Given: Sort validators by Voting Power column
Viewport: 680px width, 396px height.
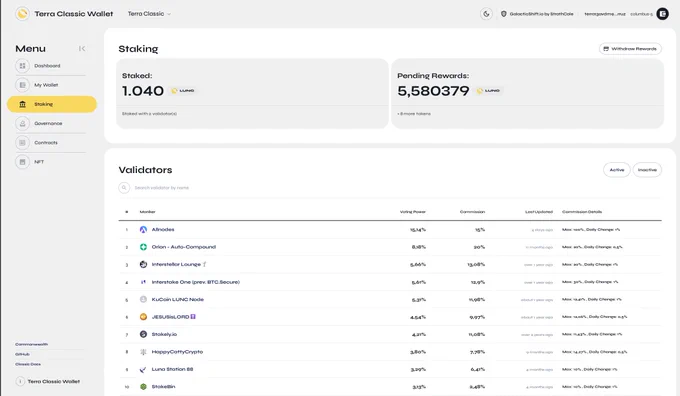Looking at the screenshot, I should coord(412,212).
